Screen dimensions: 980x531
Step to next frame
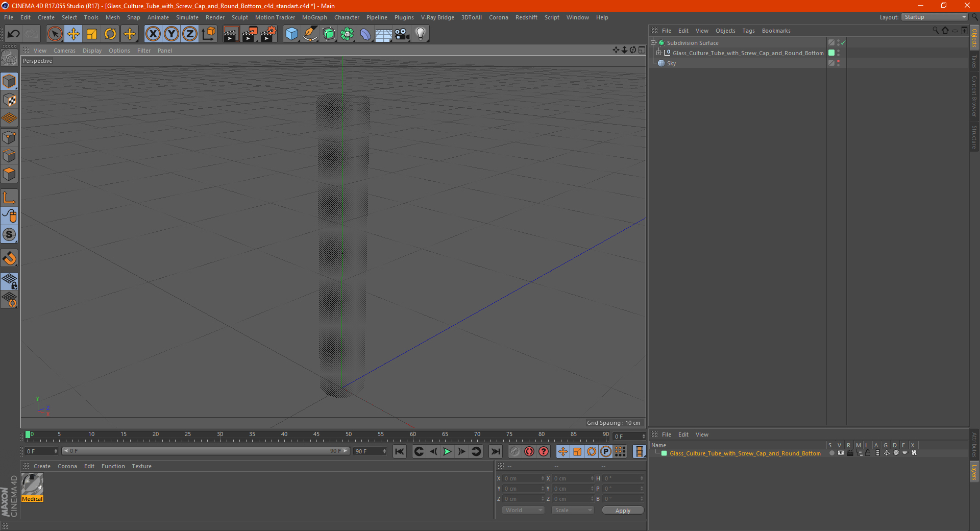click(x=461, y=451)
